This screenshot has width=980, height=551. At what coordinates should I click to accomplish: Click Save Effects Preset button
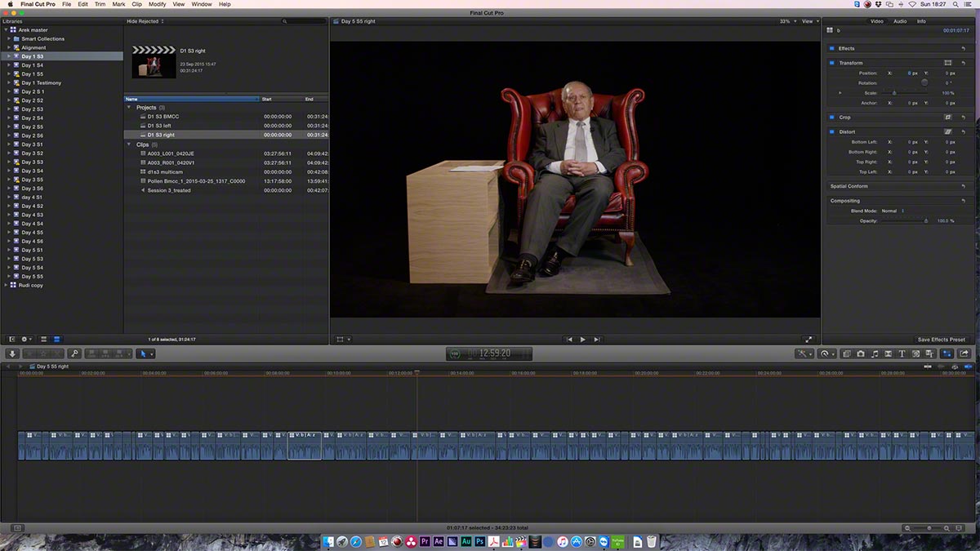pos(941,340)
